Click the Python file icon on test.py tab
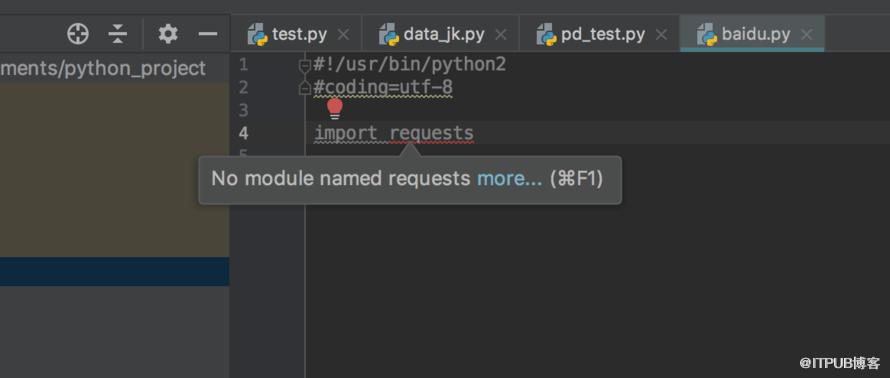The width and height of the screenshot is (890, 378). coord(258,35)
